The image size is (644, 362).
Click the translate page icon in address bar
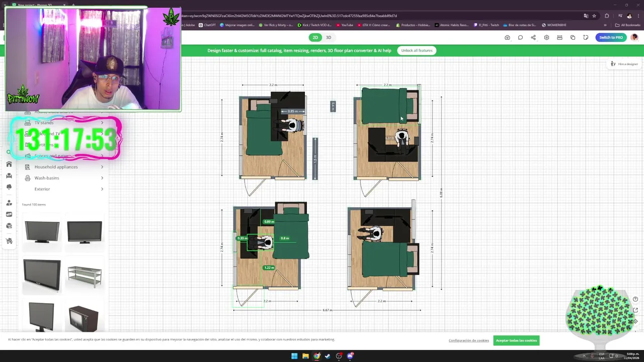pos(586,16)
